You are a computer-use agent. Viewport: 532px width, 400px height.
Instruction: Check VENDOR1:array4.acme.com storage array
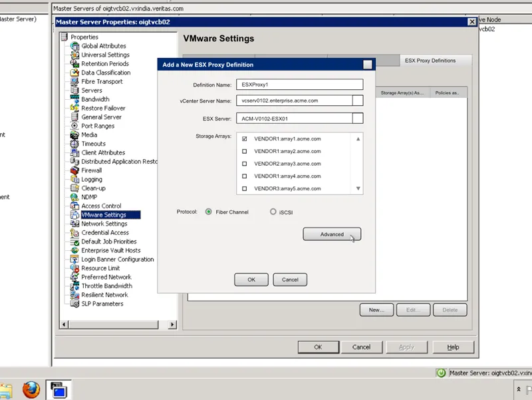point(244,176)
